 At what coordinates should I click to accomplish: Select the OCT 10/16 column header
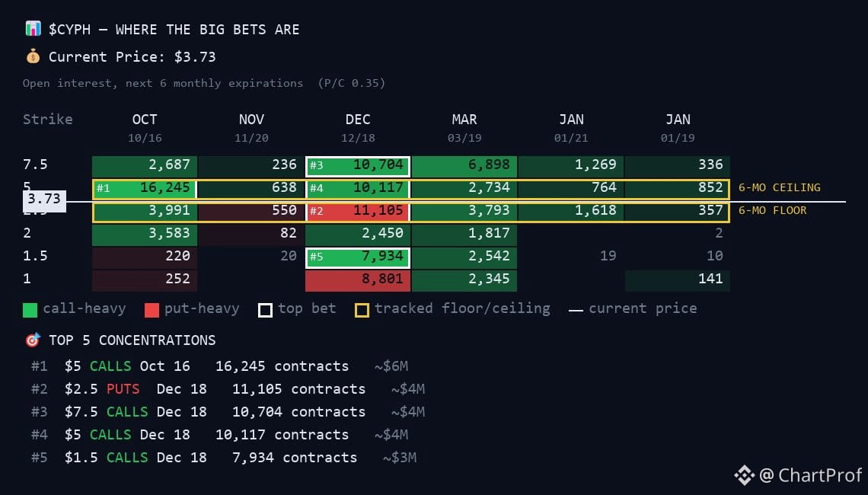point(145,128)
